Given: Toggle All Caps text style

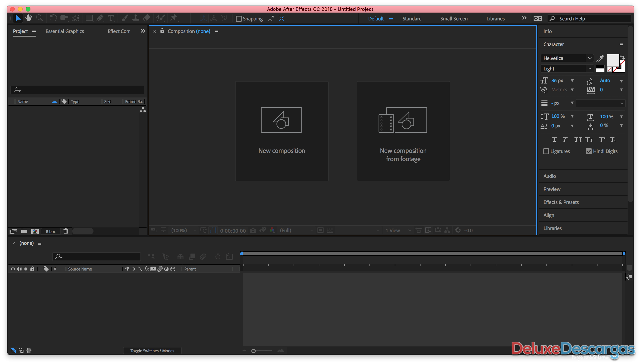Looking at the screenshot, I should pos(578,140).
